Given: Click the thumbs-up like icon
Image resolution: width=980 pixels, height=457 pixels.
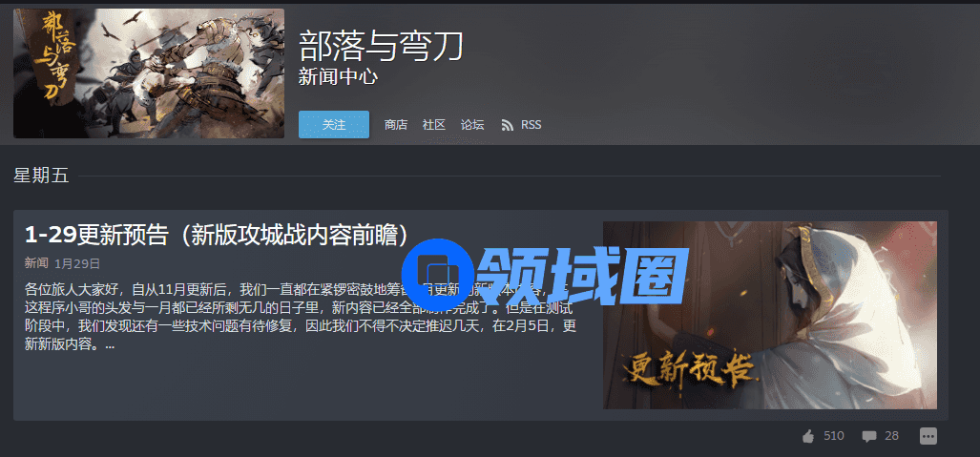Looking at the screenshot, I should click(808, 436).
